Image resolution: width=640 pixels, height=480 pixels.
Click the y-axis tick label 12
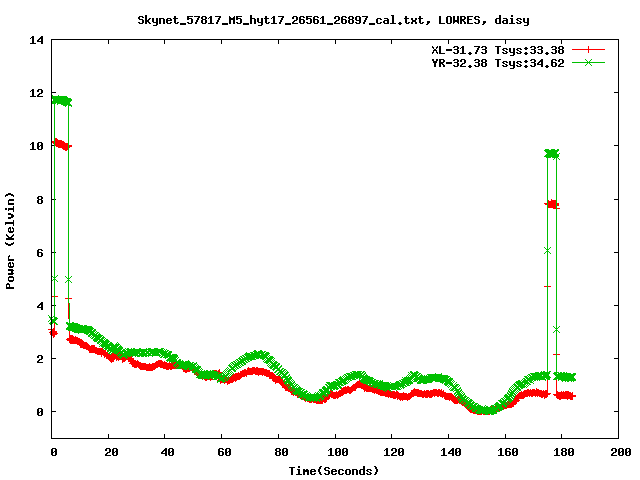point(36,93)
